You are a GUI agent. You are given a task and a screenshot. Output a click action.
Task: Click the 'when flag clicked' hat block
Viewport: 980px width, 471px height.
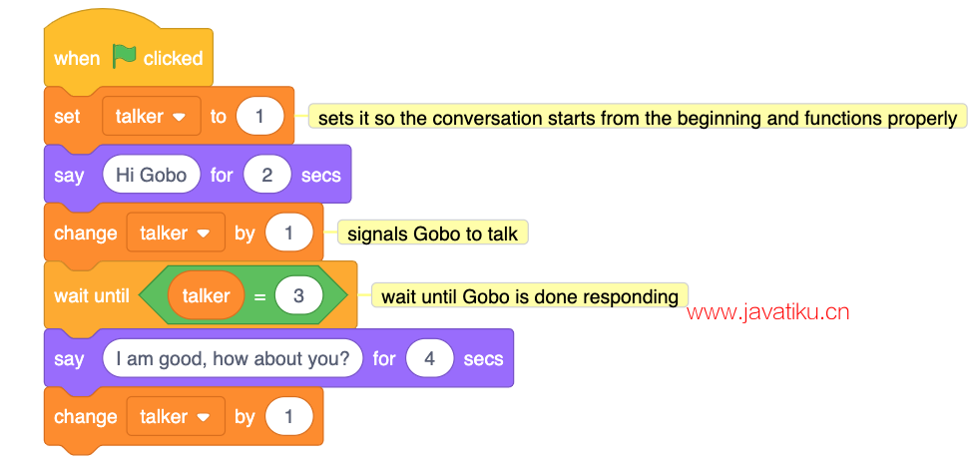[128, 58]
